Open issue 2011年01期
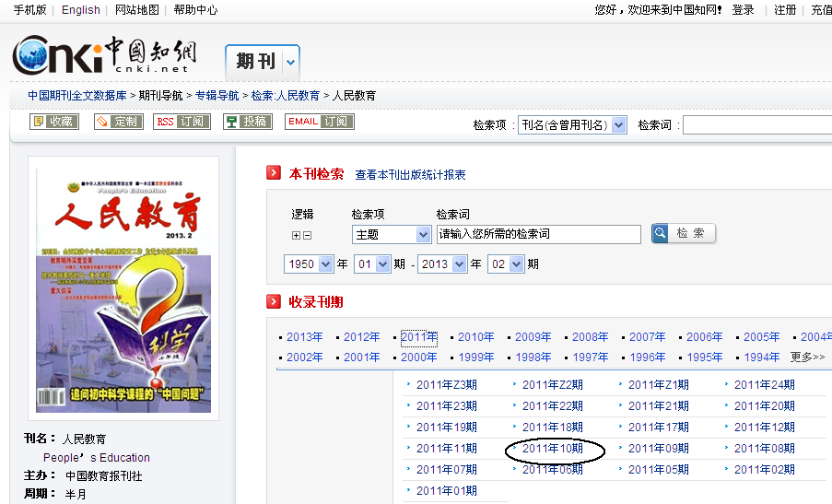Screen dimensions: 832x504 click(x=446, y=491)
